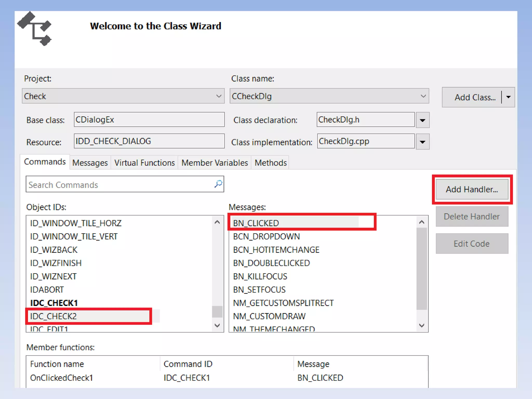This screenshot has height=399, width=532.
Task: Click the Class Wizard logo icon
Action: point(35,29)
